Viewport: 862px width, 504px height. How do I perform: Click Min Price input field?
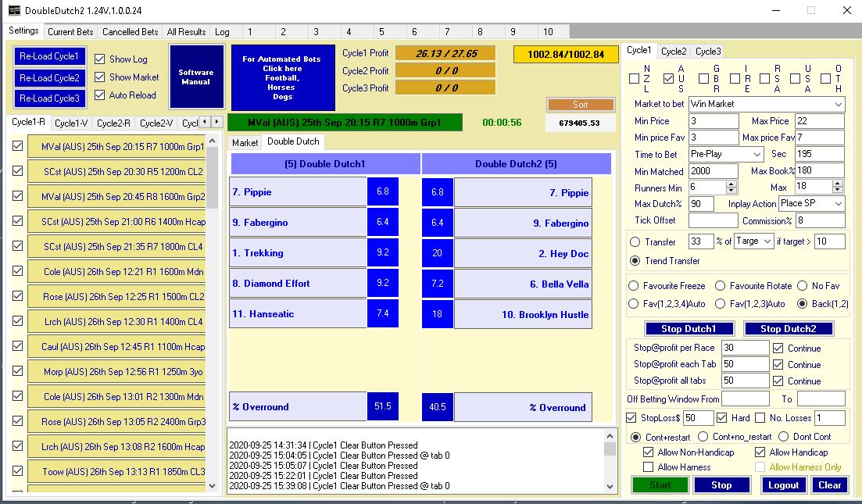click(714, 121)
